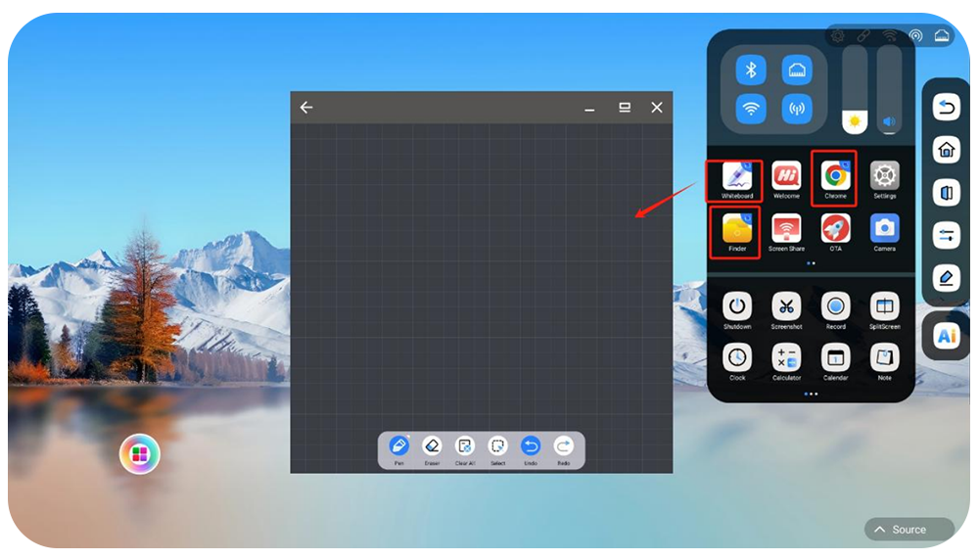Launch the Chrome browser app

pyautogui.click(x=835, y=176)
